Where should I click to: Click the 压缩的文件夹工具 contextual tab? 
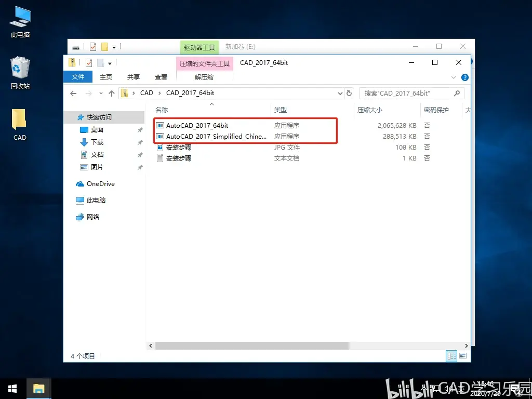(x=205, y=63)
